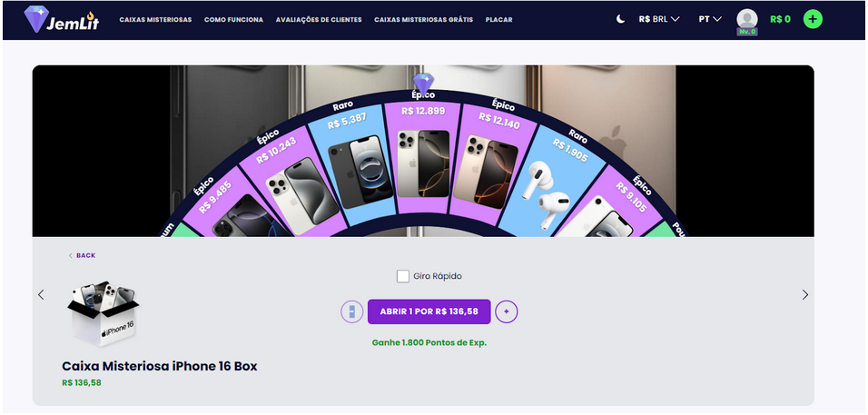The width and height of the screenshot is (868, 415).
Task: Toggle dark mode moon icon
Action: [621, 19]
